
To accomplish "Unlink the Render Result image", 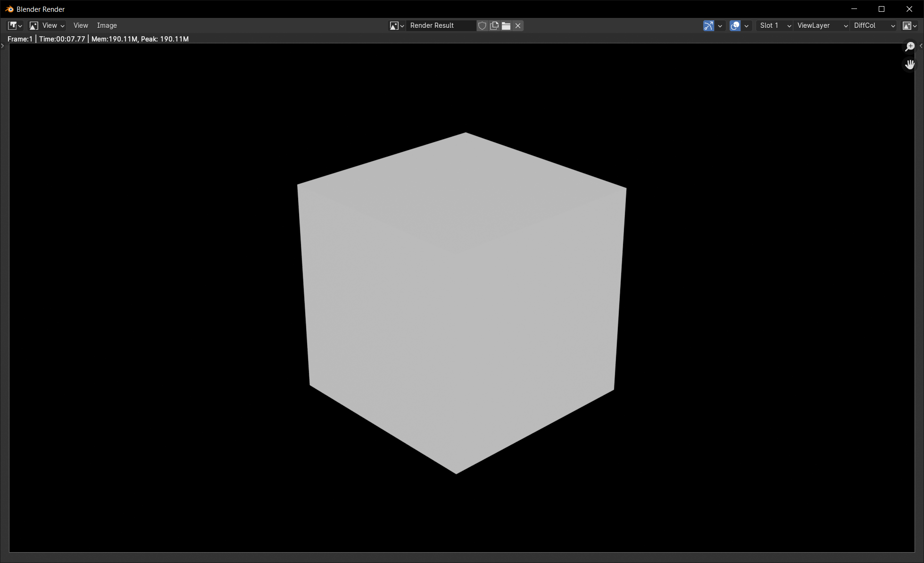I will (518, 25).
